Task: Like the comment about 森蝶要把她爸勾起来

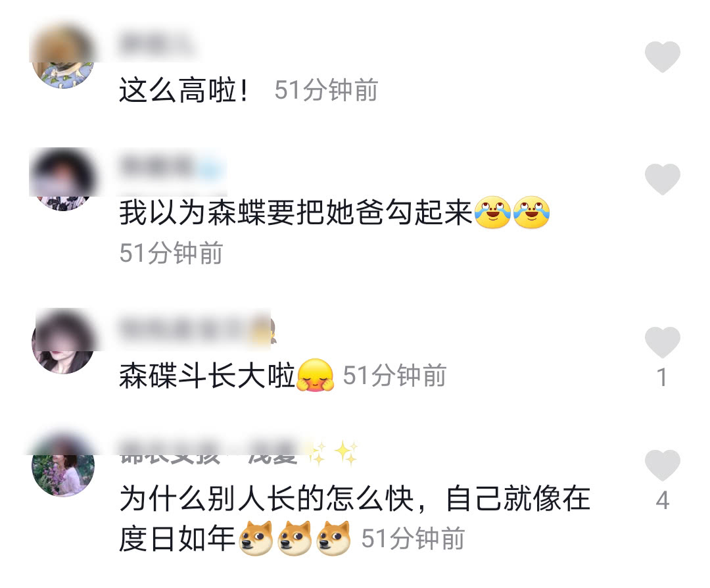Action: point(663,180)
